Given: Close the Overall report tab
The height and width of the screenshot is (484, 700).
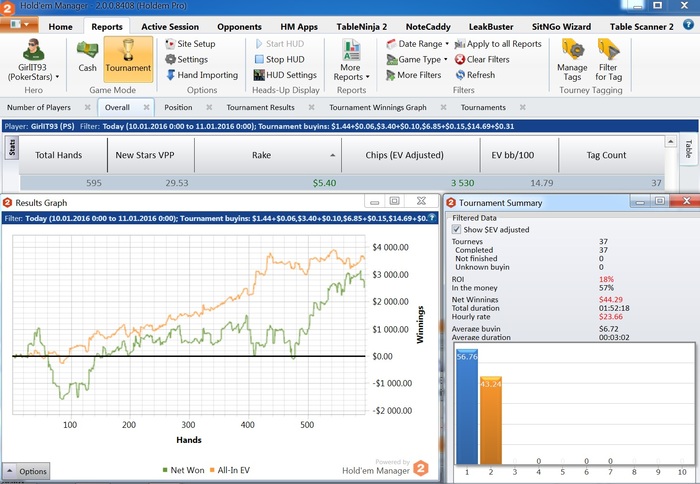Looking at the screenshot, I should 146,107.
